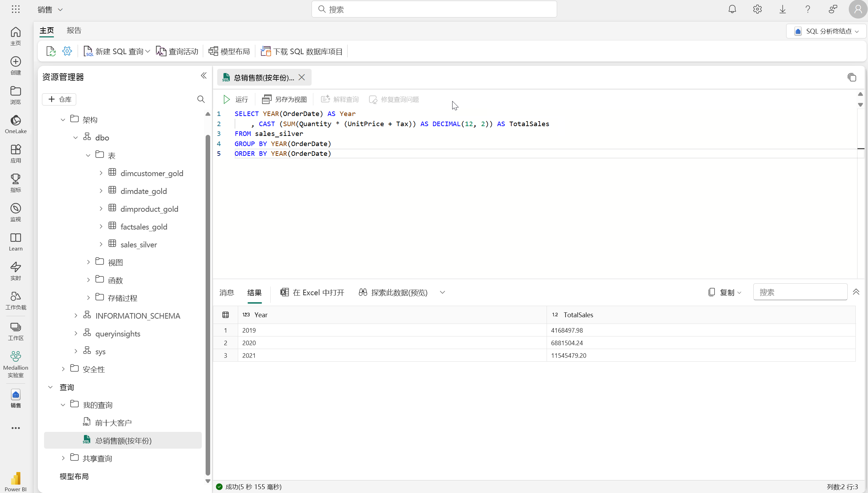Open SQL 分析终结点 switcher dropdown
Screen dimensions: 868x493
pos(826,31)
